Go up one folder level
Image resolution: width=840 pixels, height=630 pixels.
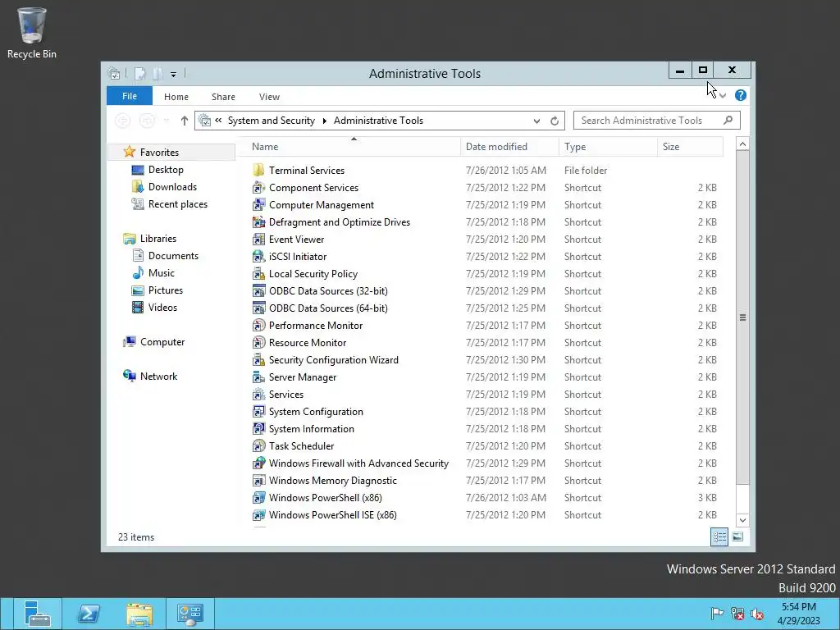coord(185,121)
